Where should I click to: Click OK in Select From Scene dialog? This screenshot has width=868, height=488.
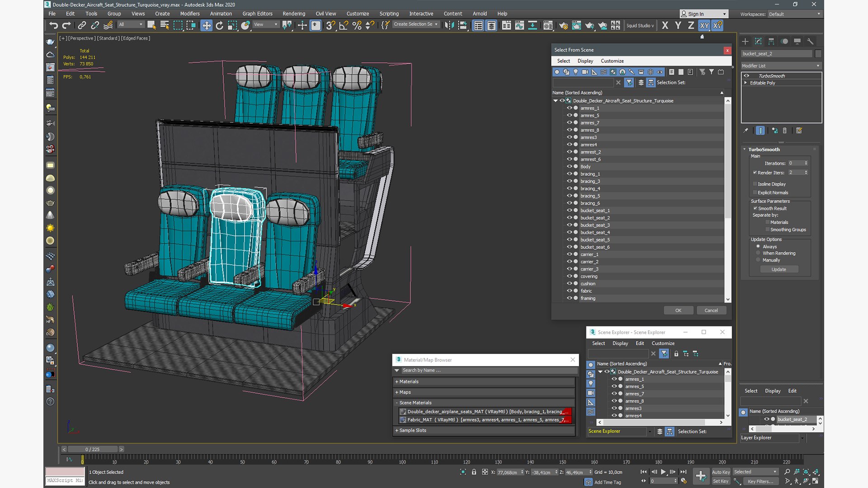click(678, 310)
